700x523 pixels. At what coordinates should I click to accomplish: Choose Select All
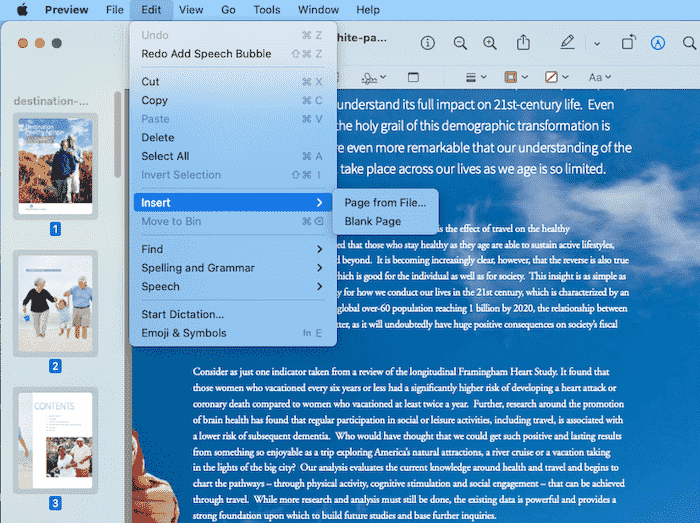[232, 156]
